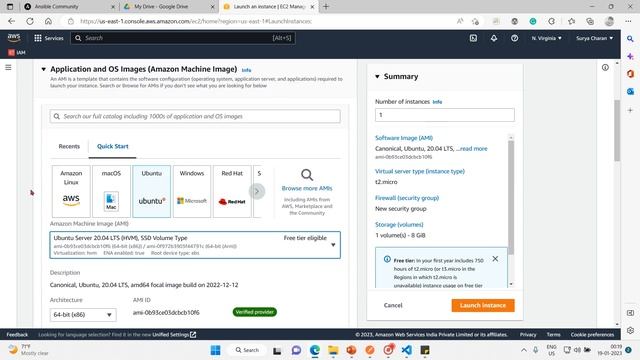
Task: Show hidden system tray icons
Action: click(524, 350)
